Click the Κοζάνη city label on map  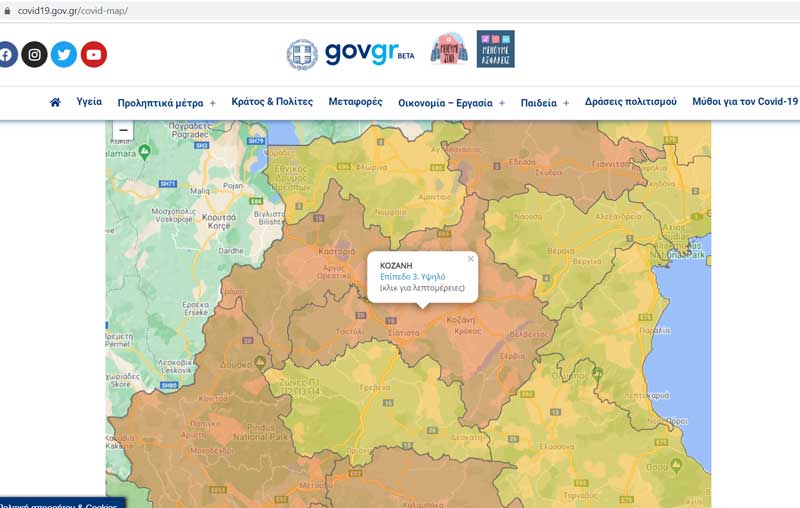click(x=460, y=320)
